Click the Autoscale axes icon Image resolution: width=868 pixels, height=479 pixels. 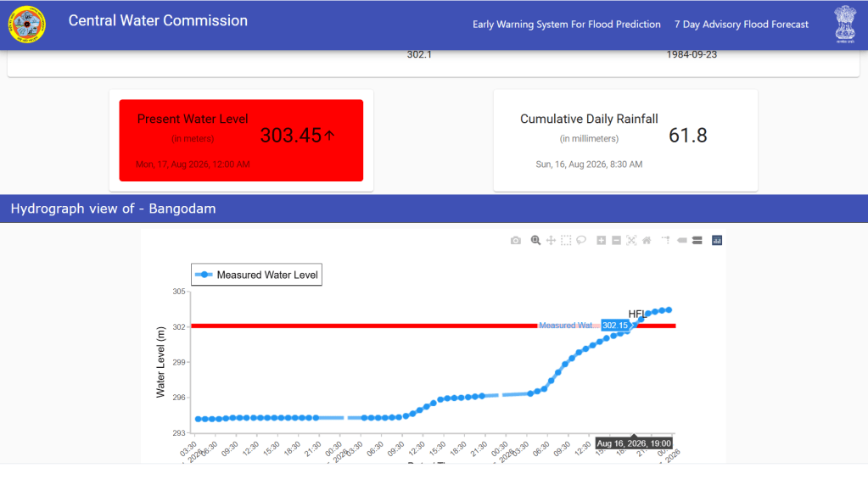tap(631, 240)
